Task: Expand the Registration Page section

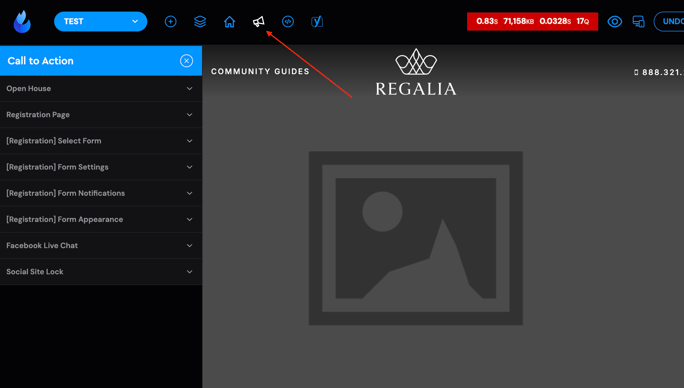Action: coord(101,115)
